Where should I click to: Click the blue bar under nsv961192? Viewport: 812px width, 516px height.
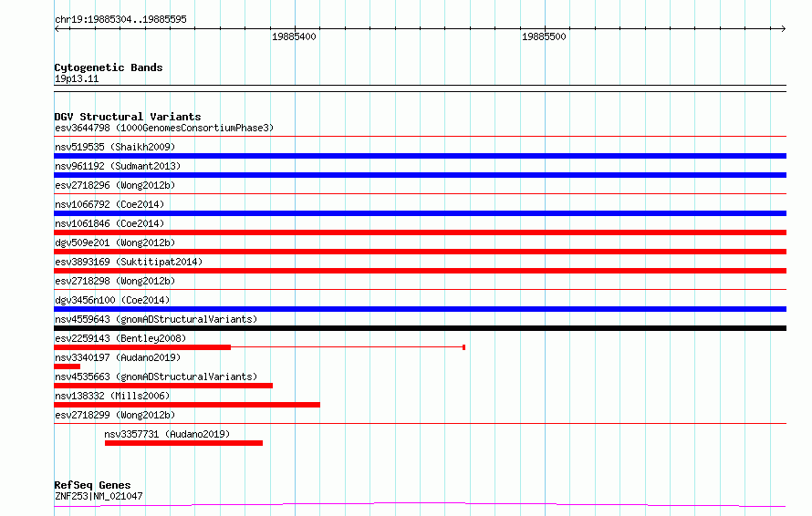[x=420, y=175]
